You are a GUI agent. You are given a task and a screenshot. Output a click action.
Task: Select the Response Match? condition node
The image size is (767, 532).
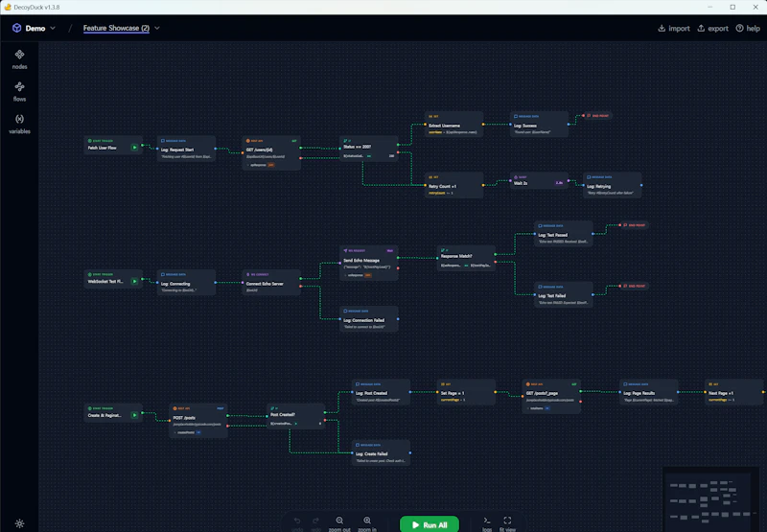point(466,258)
